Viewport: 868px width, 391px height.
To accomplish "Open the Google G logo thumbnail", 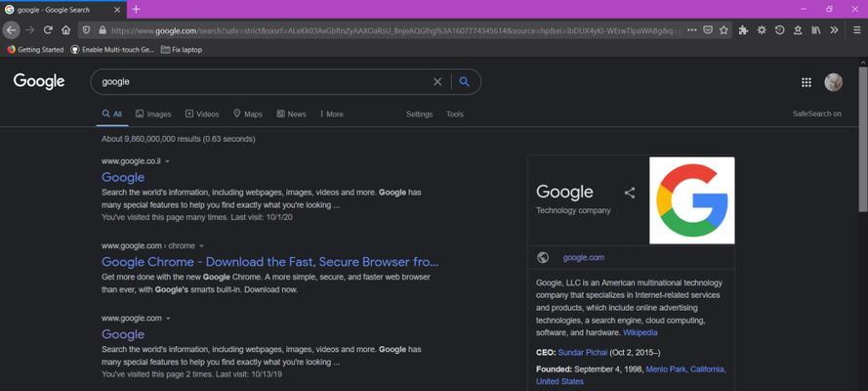I will coord(692,200).
